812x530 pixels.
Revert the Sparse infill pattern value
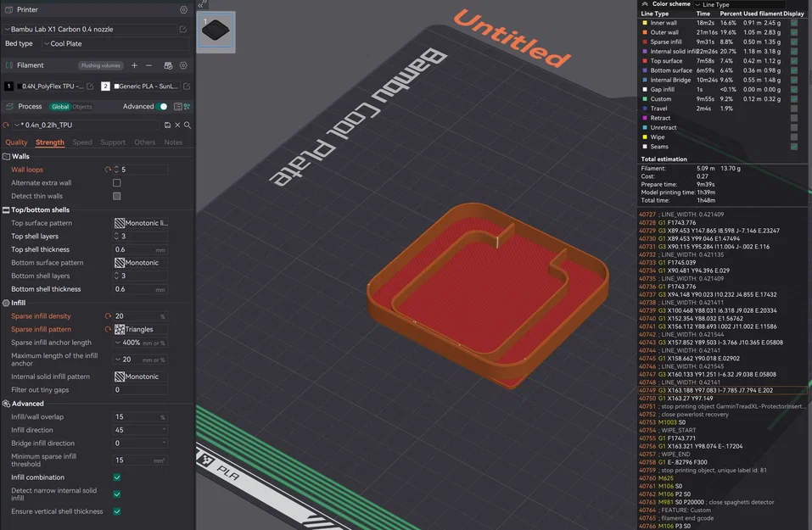pos(108,330)
